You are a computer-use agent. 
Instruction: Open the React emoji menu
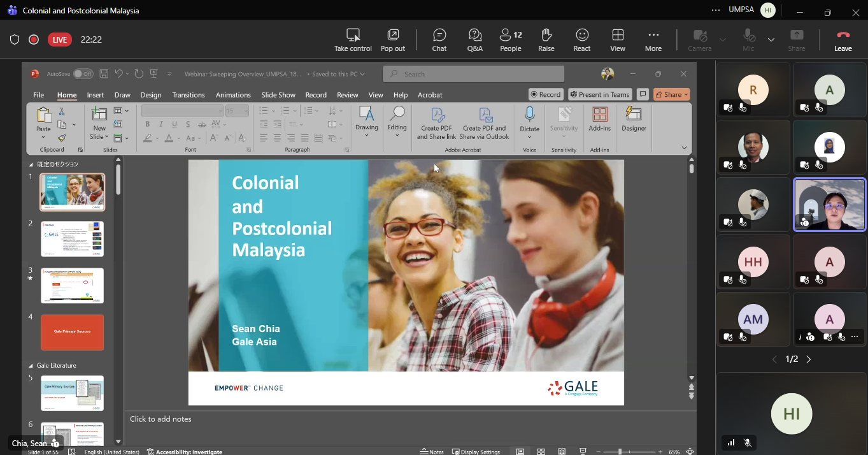coord(582,40)
